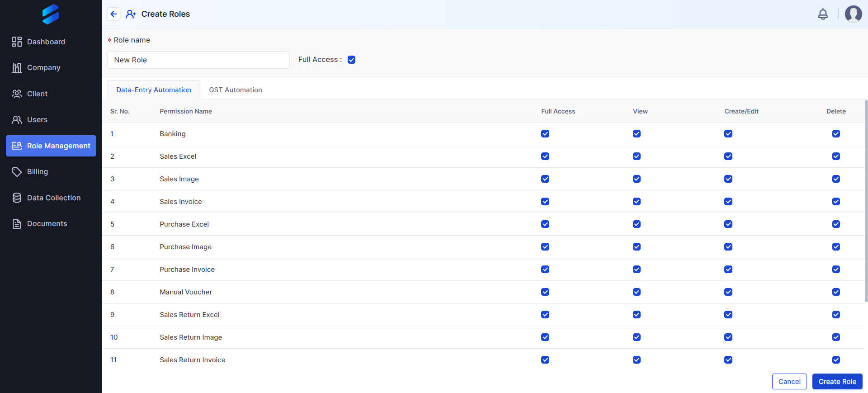Click the Role Management icon
The height and width of the screenshot is (393, 868).
[17, 146]
